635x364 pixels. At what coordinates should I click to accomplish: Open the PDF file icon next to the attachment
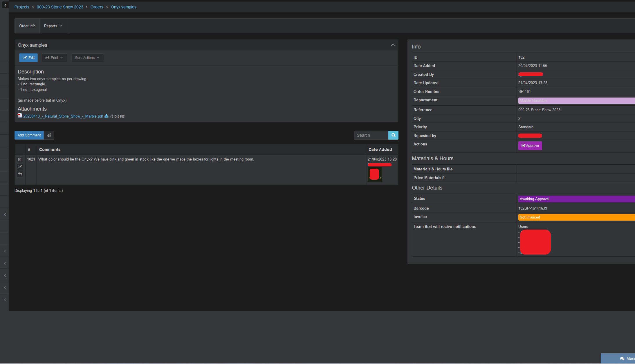pyautogui.click(x=20, y=116)
